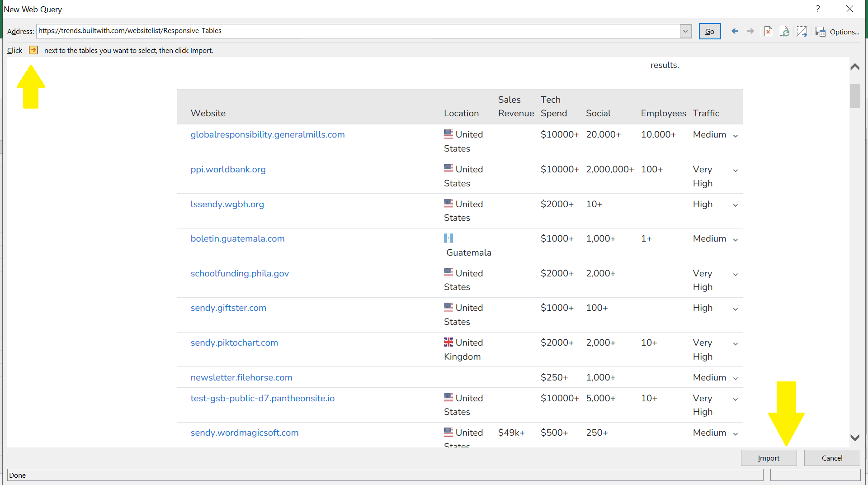
Task: Expand the newsletter.filehorse.com row chevron
Action: click(x=736, y=379)
